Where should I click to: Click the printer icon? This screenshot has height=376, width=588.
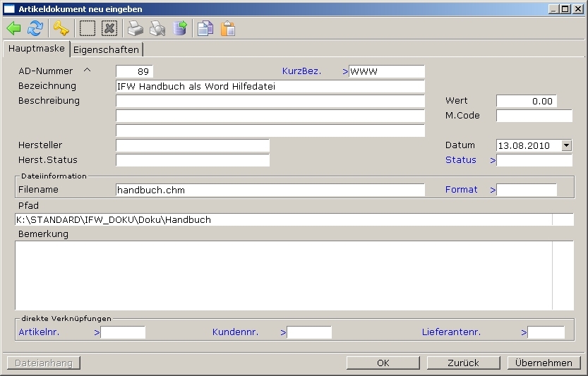tap(135, 28)
